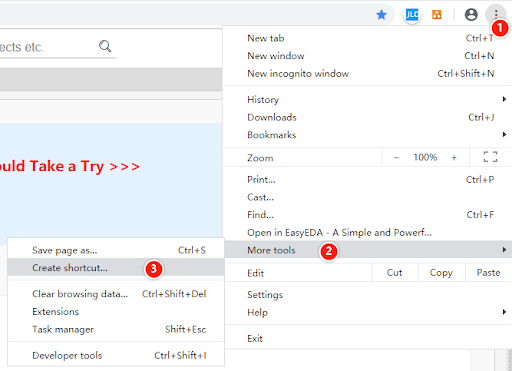
Task: Click the blue bookmark star icon
Action: (381, 15)
